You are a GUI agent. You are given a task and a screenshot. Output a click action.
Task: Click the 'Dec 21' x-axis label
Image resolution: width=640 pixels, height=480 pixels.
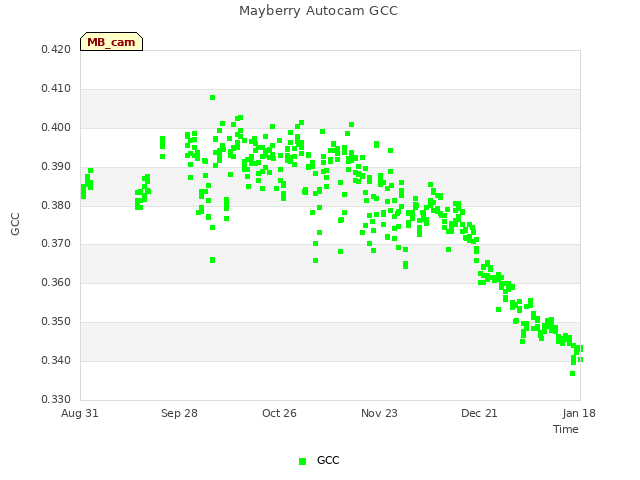point(479,413)
